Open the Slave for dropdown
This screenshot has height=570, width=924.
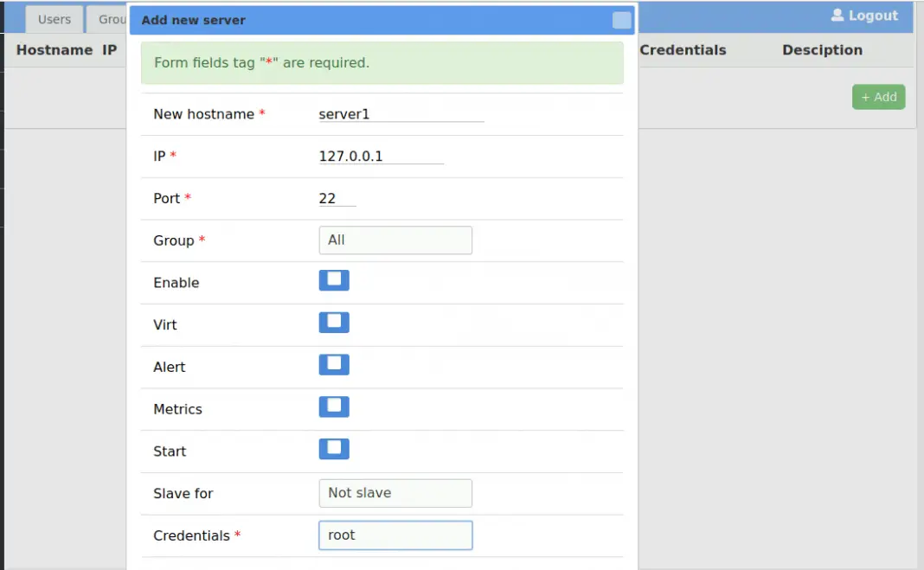[x=395, y=493]
